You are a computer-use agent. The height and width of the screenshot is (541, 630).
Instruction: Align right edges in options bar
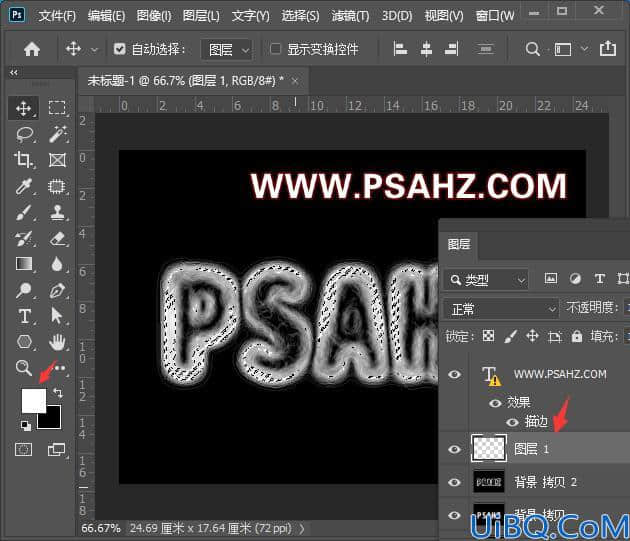click(452, 49)
